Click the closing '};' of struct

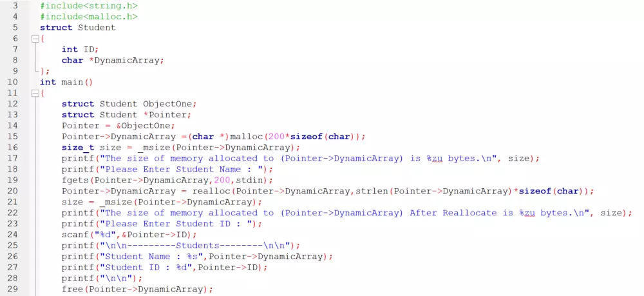point(45,71)
